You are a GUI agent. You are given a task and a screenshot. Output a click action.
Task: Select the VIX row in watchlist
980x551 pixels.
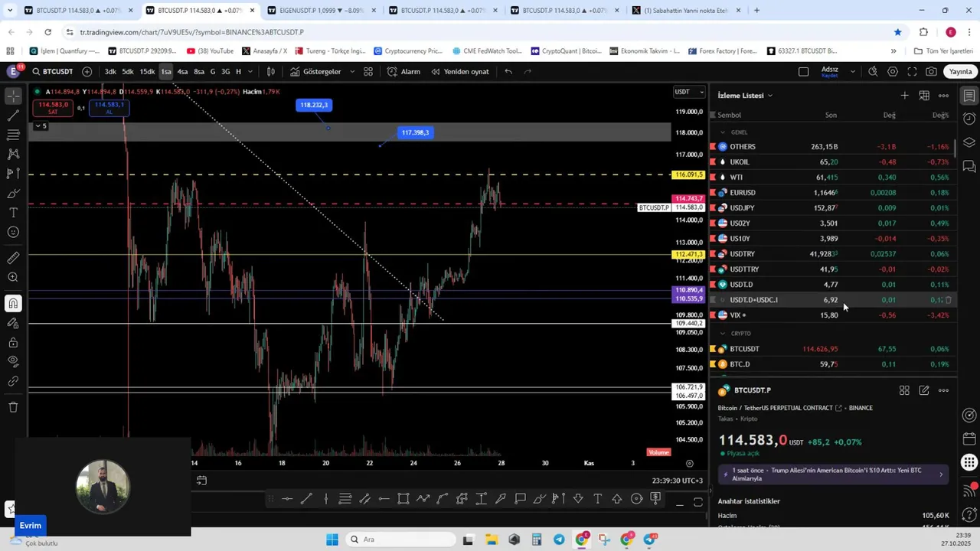(833, 315)
